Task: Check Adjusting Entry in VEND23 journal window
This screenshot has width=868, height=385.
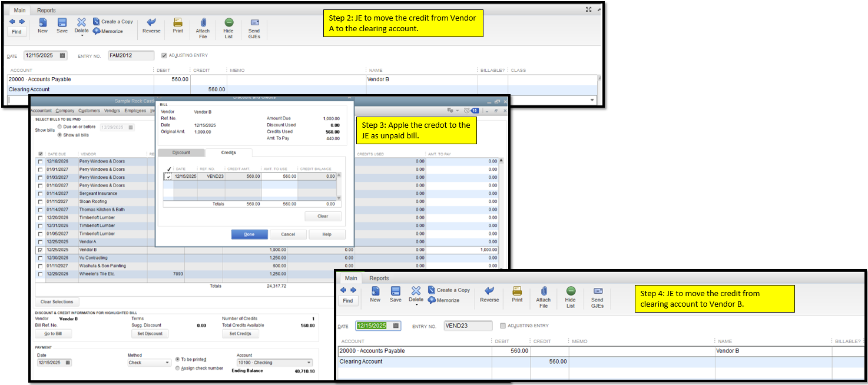Action: click(x=502, y=326)
